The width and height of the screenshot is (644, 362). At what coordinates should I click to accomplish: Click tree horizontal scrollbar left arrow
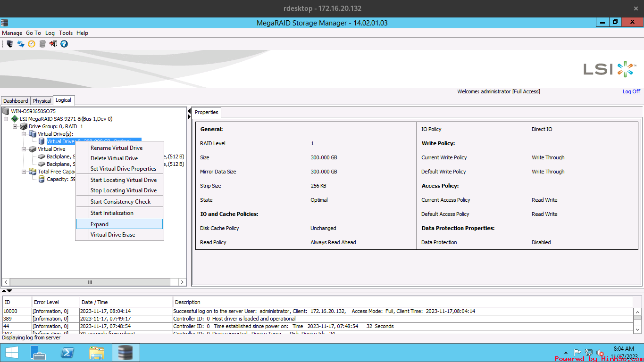[x=6, y=282]
